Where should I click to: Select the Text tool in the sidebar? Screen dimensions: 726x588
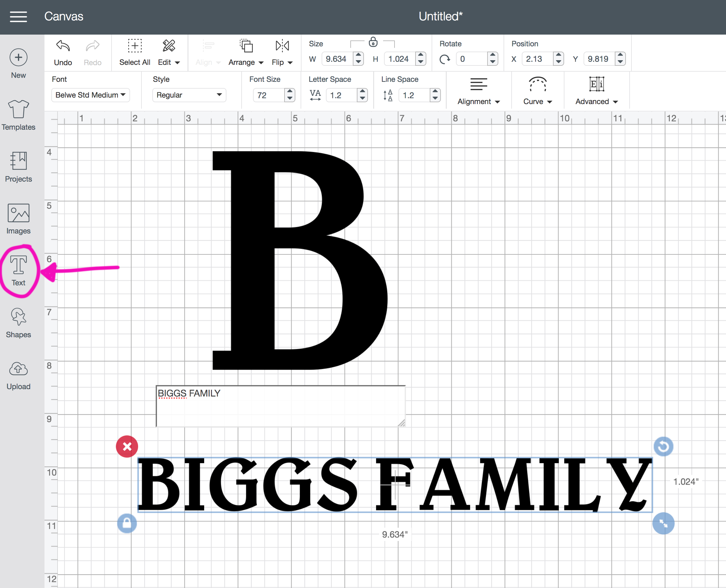(18, 270)
